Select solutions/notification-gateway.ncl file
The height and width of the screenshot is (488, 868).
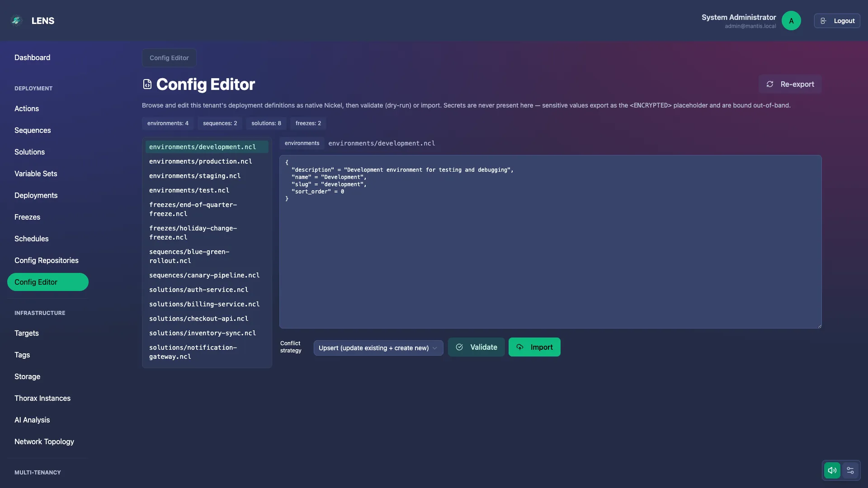[207, 352]
